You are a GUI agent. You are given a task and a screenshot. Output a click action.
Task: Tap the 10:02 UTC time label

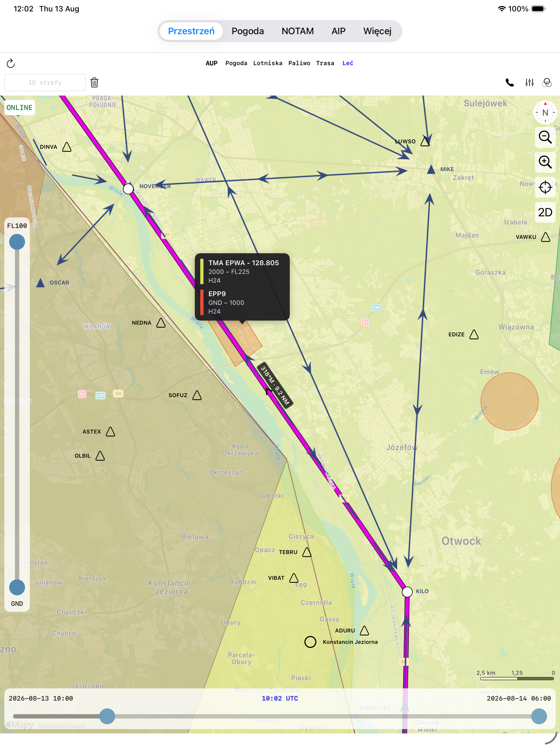(280, 698)
